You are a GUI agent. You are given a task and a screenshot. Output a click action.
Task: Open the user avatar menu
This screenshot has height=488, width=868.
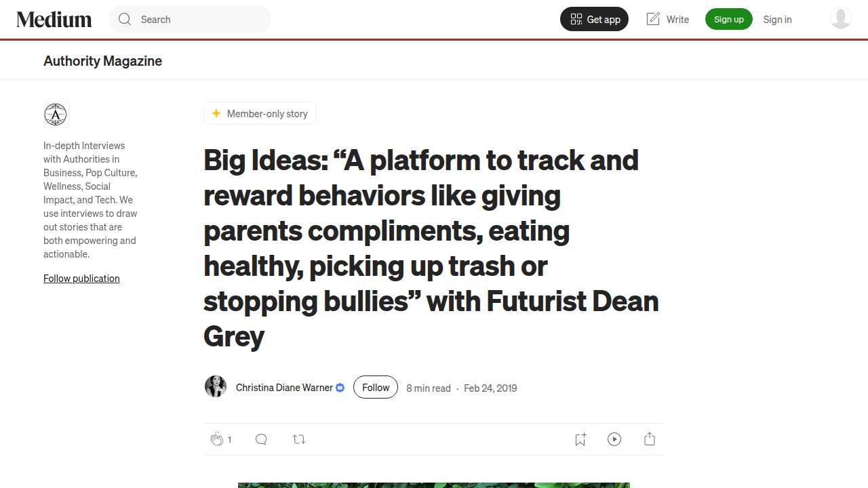pos(841,18)
